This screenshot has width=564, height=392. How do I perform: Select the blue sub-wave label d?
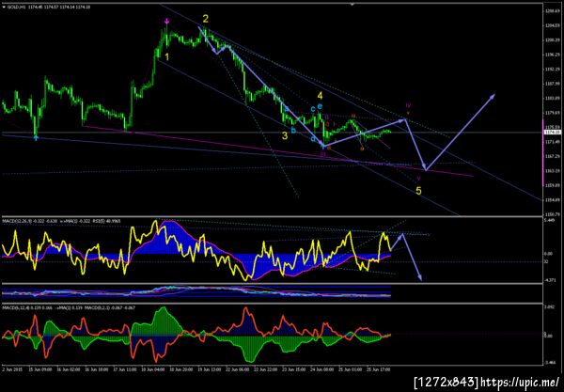[313, 139]
